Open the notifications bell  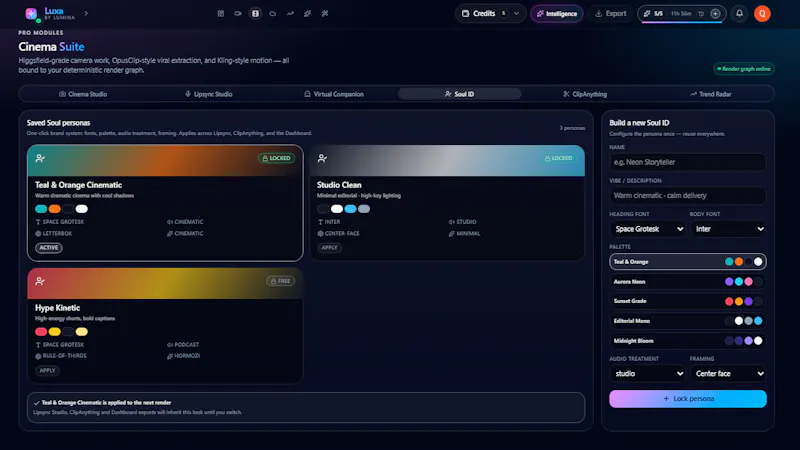point(739,14)
